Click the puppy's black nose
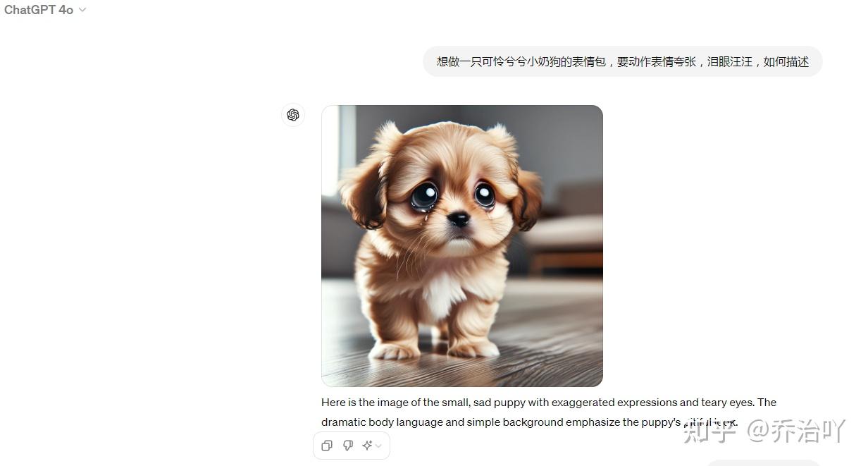 point(459,219)
